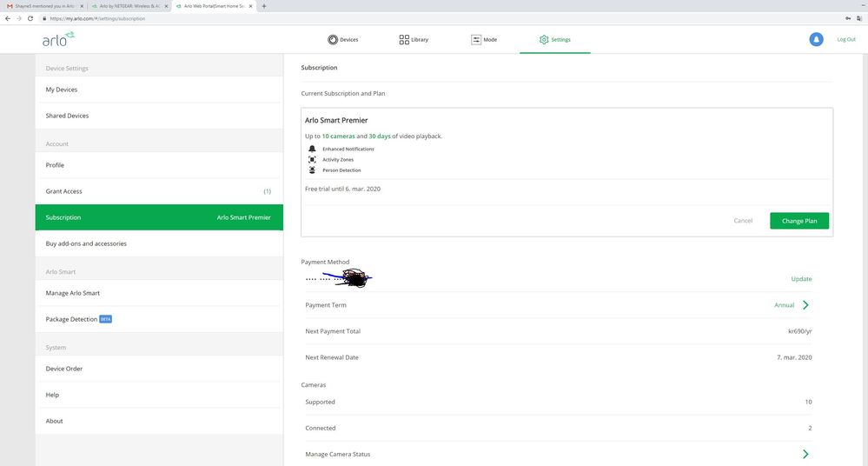
Task: Click the kr690/yr payment total
Action: click(x=800, y=331)
